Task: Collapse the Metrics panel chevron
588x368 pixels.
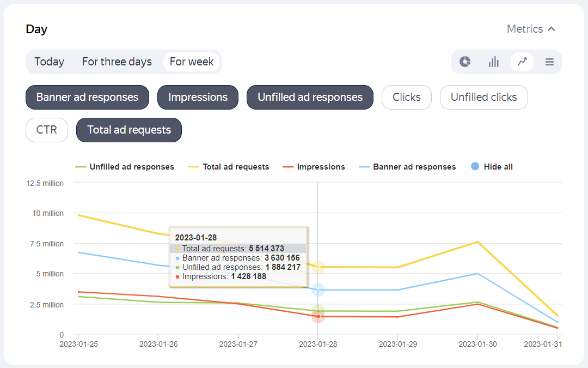Action: pos(551,29)
